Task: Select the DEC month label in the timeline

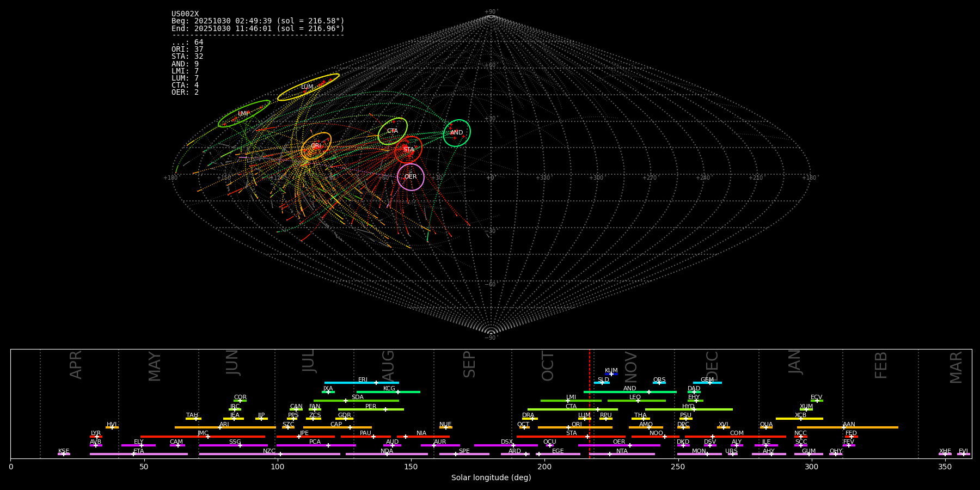Action: point(712,366)
